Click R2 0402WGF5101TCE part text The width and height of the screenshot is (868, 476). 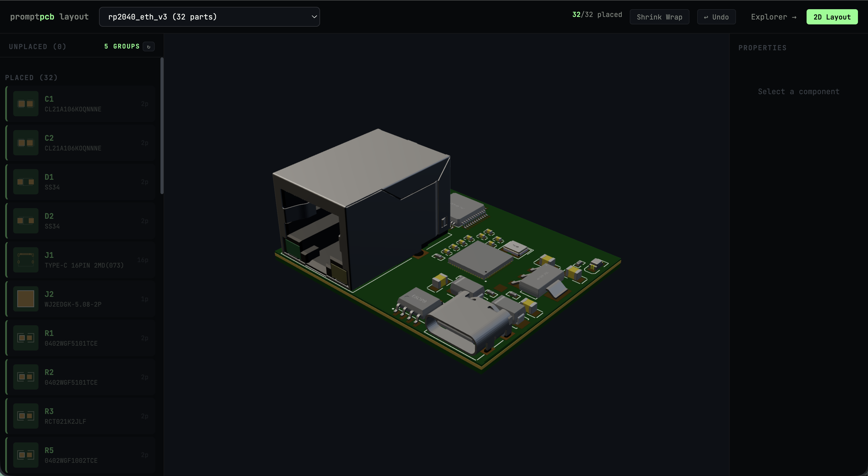(x=71, y=383)
